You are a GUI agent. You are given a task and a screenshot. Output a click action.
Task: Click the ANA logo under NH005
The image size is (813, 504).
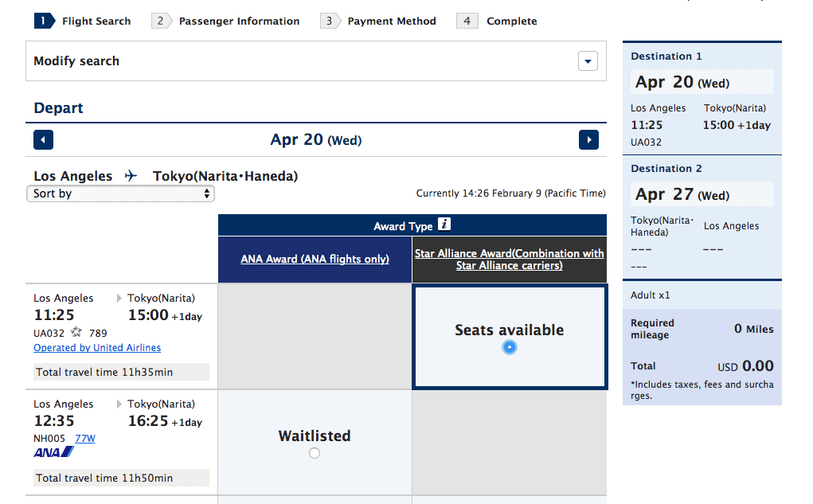(x=54, y=452)
